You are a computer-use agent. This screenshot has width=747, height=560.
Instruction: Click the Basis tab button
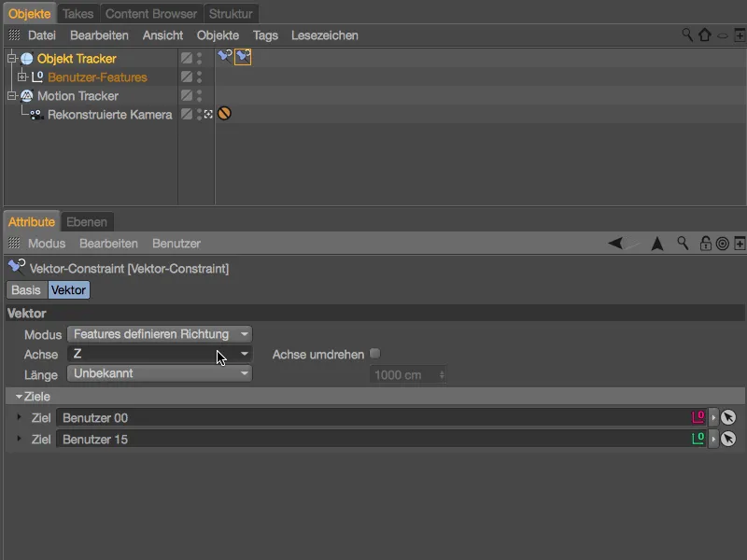point(26,290)
